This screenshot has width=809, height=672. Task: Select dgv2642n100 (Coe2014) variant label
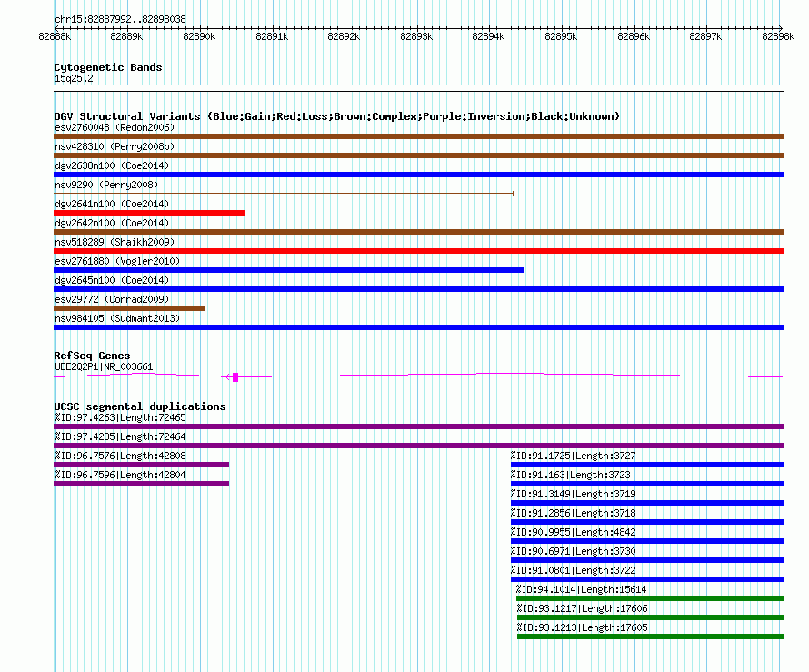pos(112,223)
